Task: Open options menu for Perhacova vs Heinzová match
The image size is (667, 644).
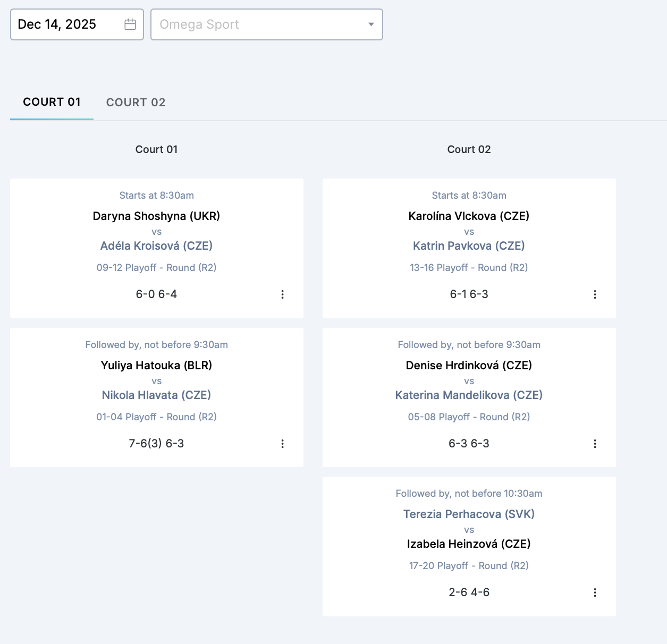Action: pyautogui.click(x=595, y=592)
